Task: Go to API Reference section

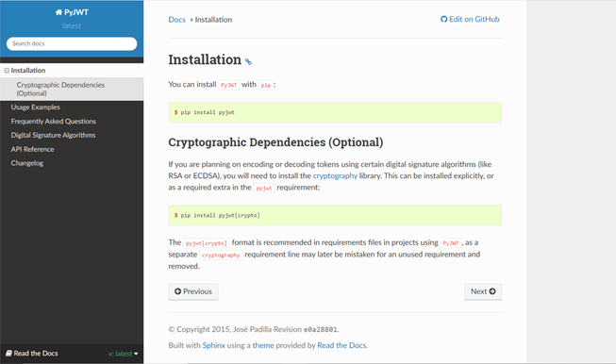Action: 32,149
